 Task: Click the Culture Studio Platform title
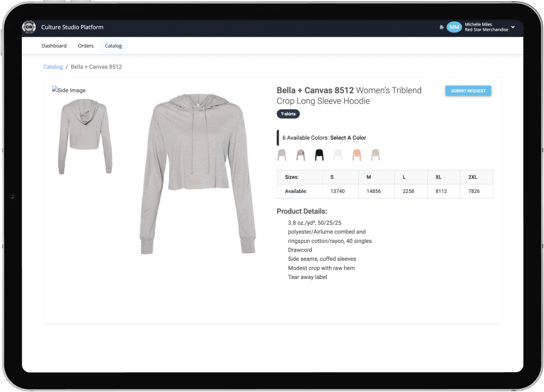tap(72, 27)
